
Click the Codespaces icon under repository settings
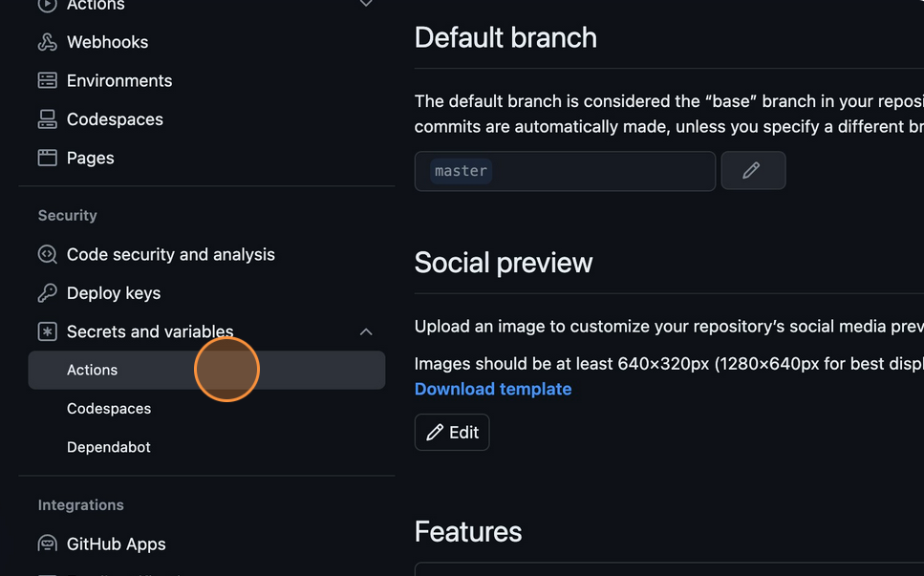pyautogui.click(x=47, y=118)
